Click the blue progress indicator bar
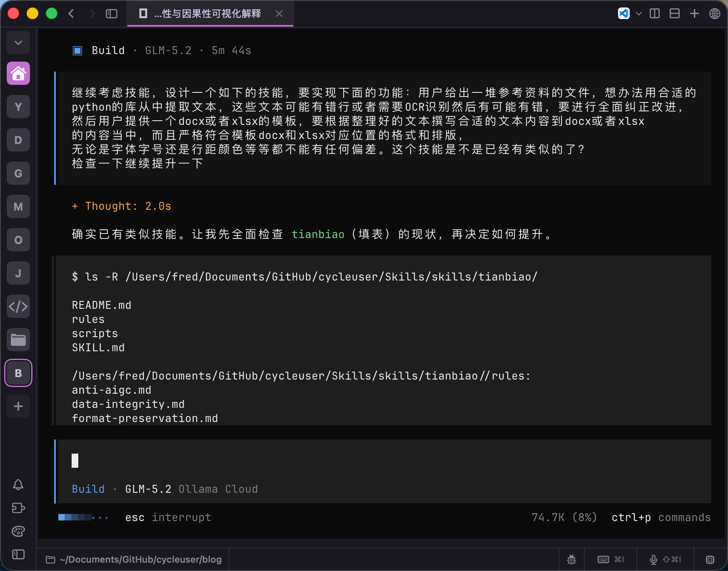 (x=83, y=517)
